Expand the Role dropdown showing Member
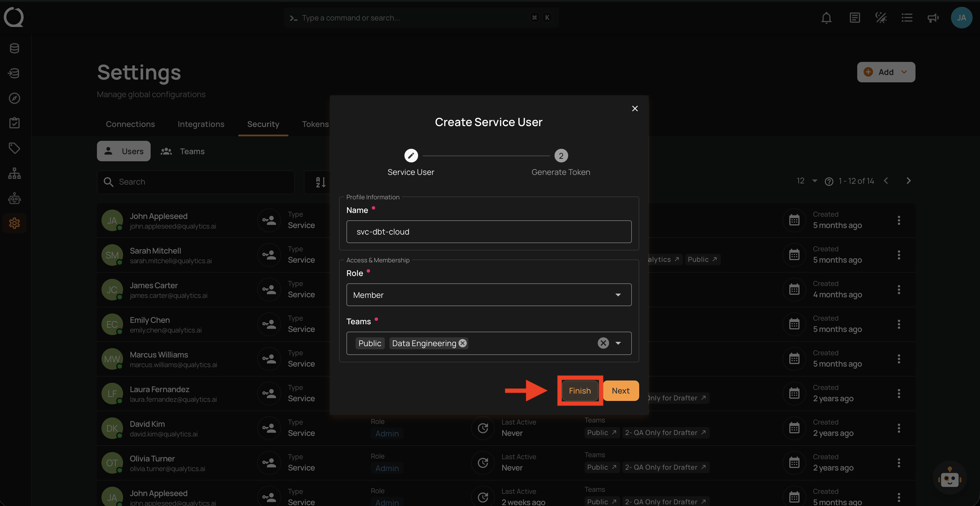Viewport: 980px width, 506px height. pos(489,295)
